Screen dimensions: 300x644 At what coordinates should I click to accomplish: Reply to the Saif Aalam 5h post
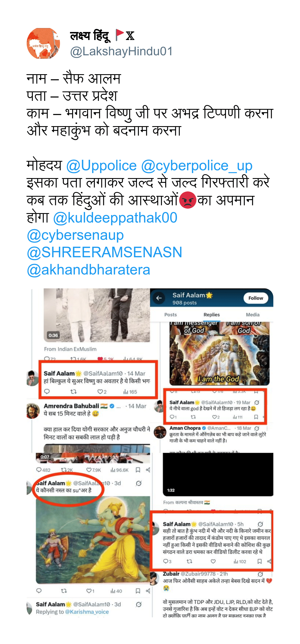167,561
